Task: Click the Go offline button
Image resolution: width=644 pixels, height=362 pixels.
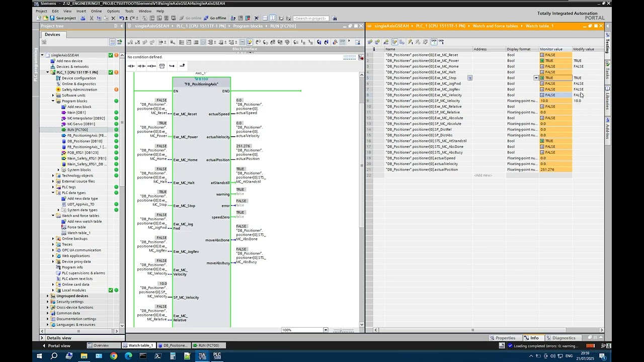Action: [x=215, y=18]
